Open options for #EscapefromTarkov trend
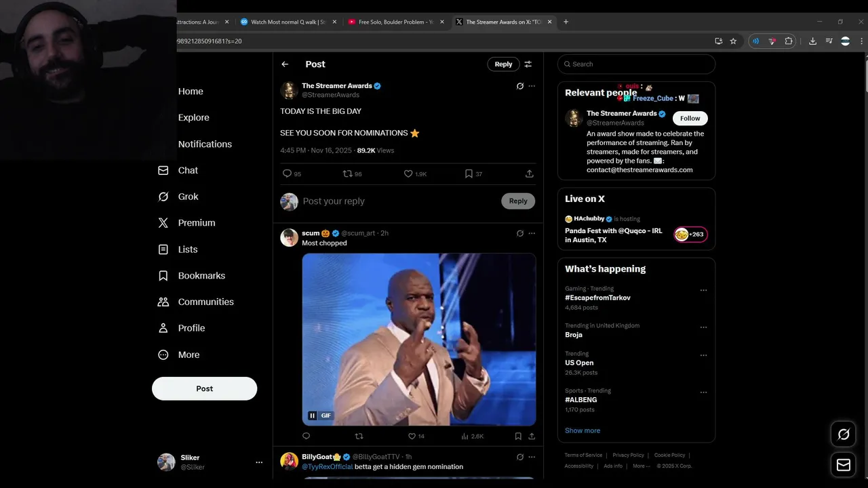 tap(703, 290)
